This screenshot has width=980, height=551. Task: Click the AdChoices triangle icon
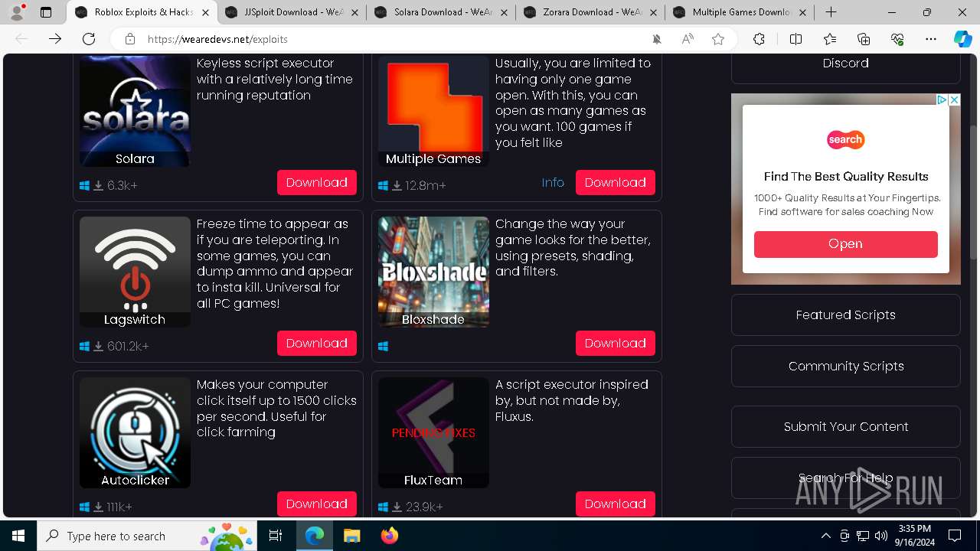point(943,99)
